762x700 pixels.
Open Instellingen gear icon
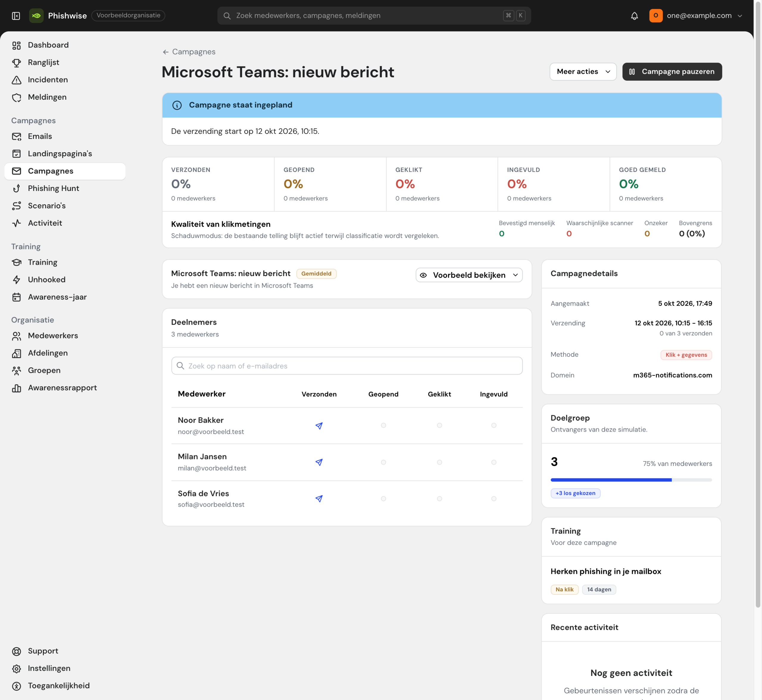coord(16,668)
